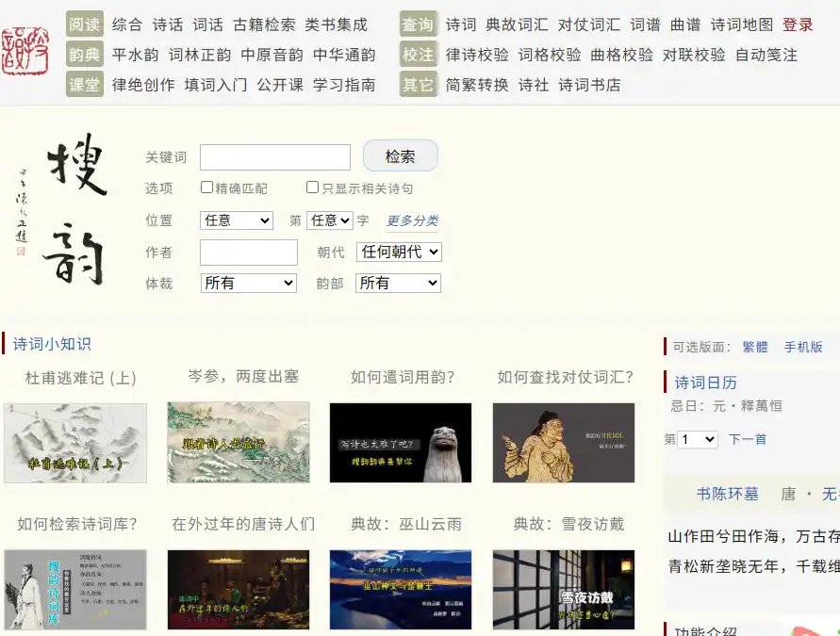The height and width of the screenshot is (636, 840).
Task: Open 典故词汇 query page
Action: pyautogui.click(x=517, y=24)
